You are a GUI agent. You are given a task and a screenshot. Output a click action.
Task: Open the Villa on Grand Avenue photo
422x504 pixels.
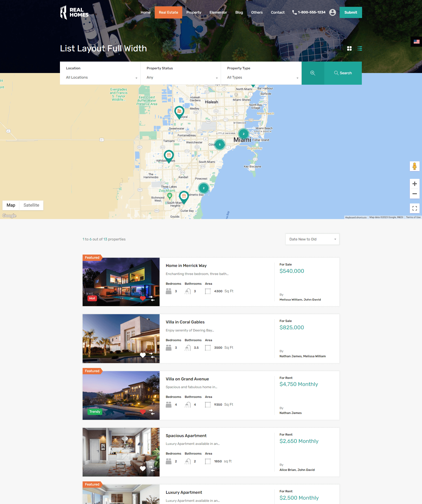[x=121, y=395]
